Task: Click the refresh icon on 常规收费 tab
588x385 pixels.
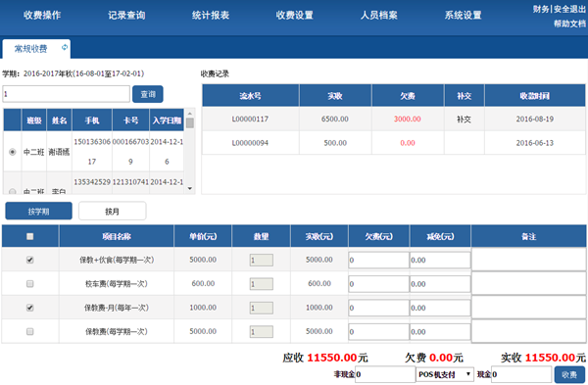Action: (x=65, y=47)
